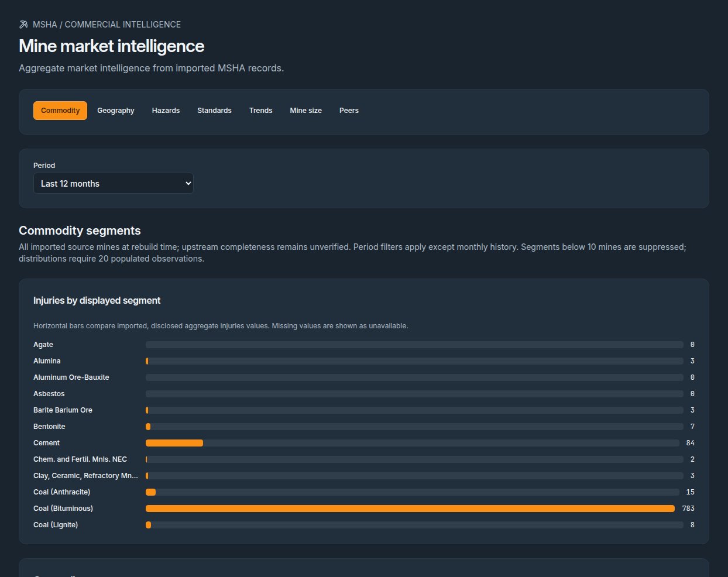
Task: Click the Agate empty injuries bar
Action: (414, 345)
